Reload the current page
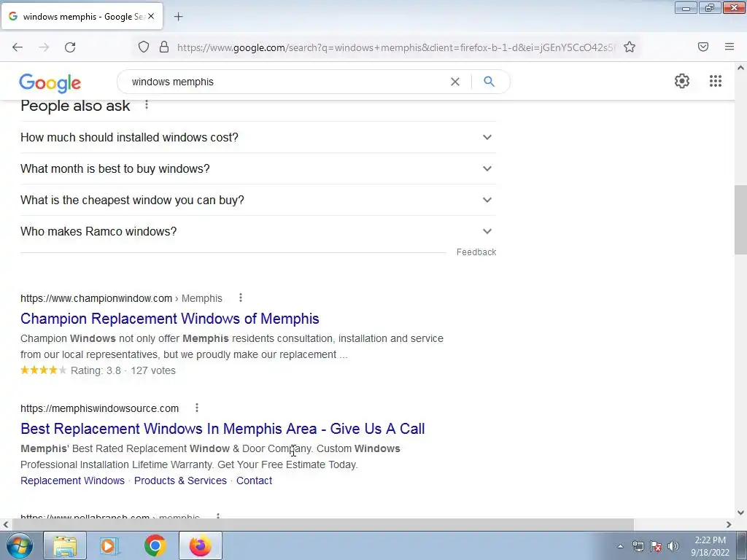This screenshot has height=560, width=747. coord(70,47)
